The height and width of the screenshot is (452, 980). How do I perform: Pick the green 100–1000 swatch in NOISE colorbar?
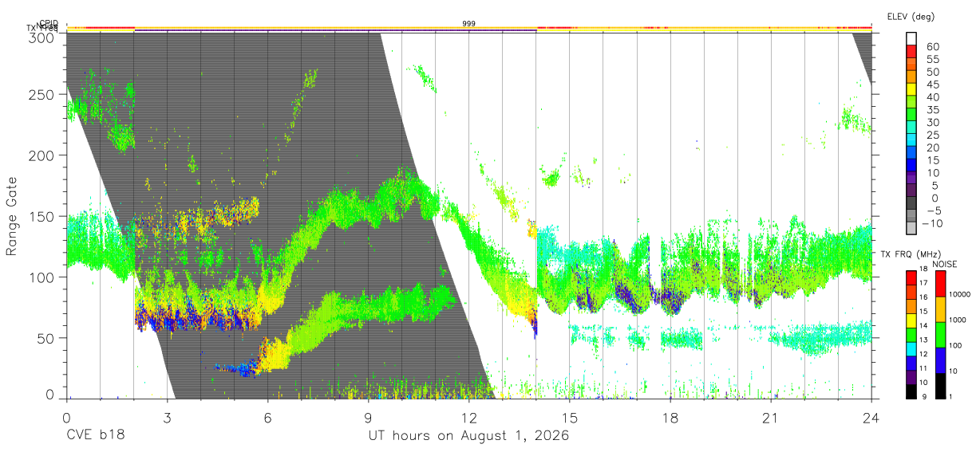tap(939, 334)
